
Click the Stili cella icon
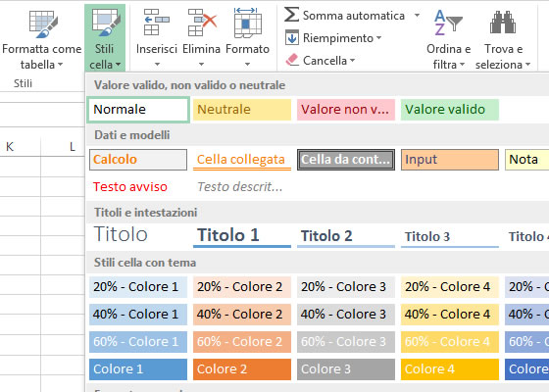point(105,22)
